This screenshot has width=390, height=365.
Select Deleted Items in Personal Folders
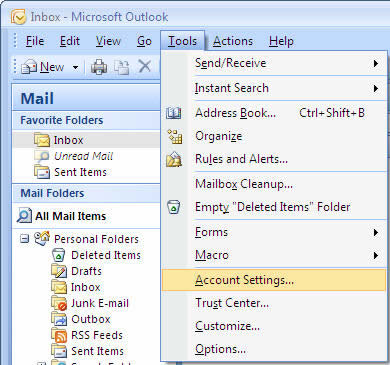point(106,255)
